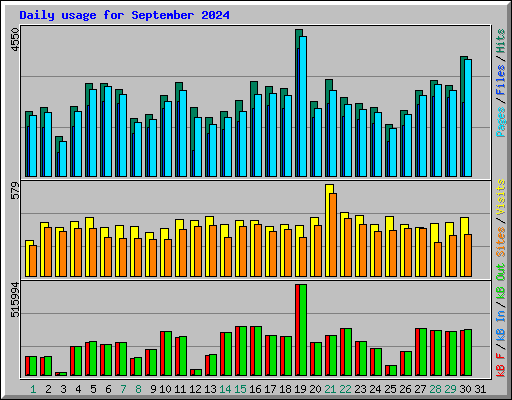Image resolution: width=512 pixels, height=400 pixels.
Task: Select the cyan bar for day 16 in top chart
Action: [258, 135]
